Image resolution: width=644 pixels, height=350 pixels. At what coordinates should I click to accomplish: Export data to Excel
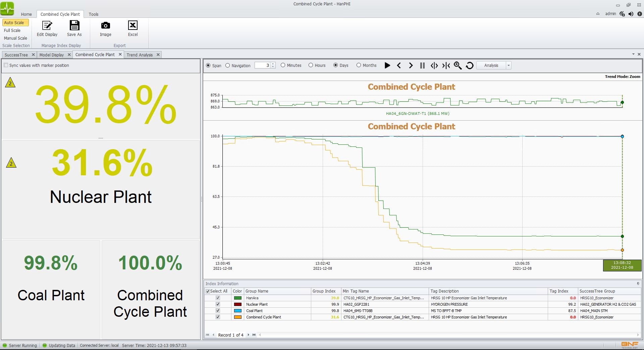coord(133,29)
